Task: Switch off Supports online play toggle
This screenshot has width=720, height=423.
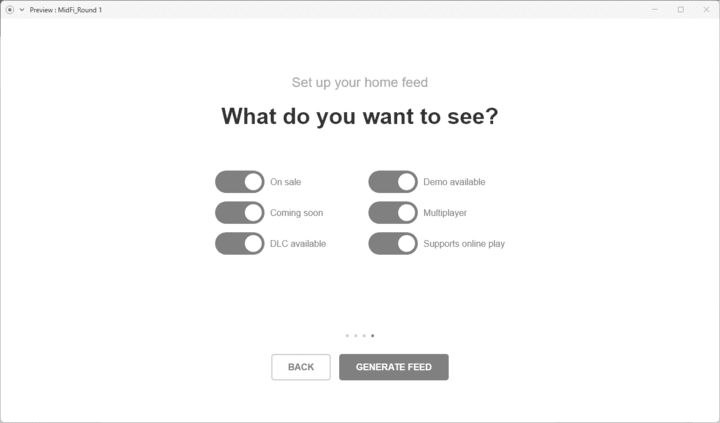Action: [x=393, y=243]
